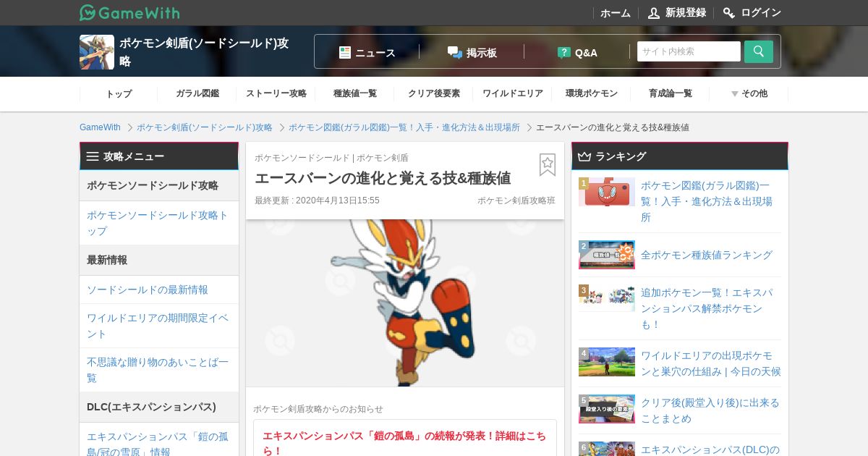Open 不思議な贈り物のあいことば一覧 link
This screenshot has width=868, height=456.
click(159, 370)
